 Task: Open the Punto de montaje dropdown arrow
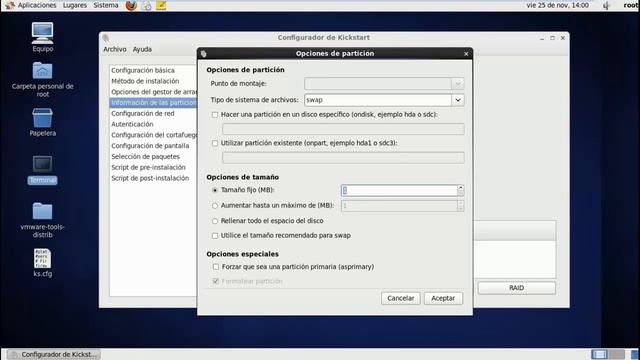(458, 84)
